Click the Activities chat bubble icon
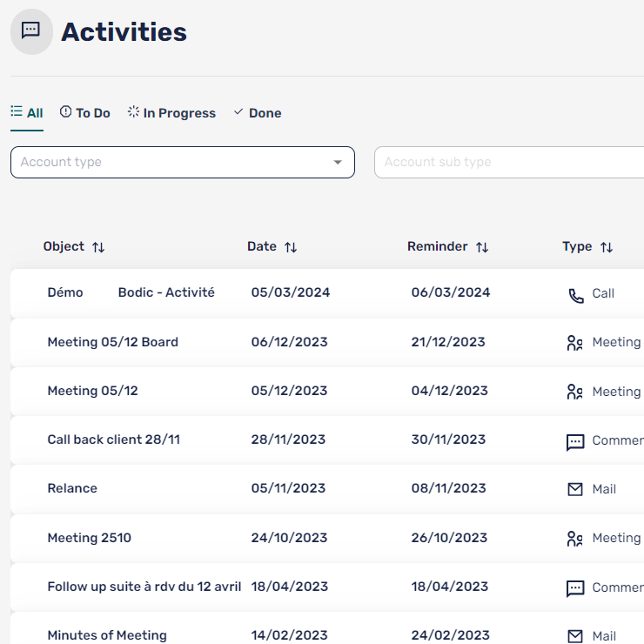Image resolution: width=644 pixels, height=644 pixels. click(x=31, y=32)
